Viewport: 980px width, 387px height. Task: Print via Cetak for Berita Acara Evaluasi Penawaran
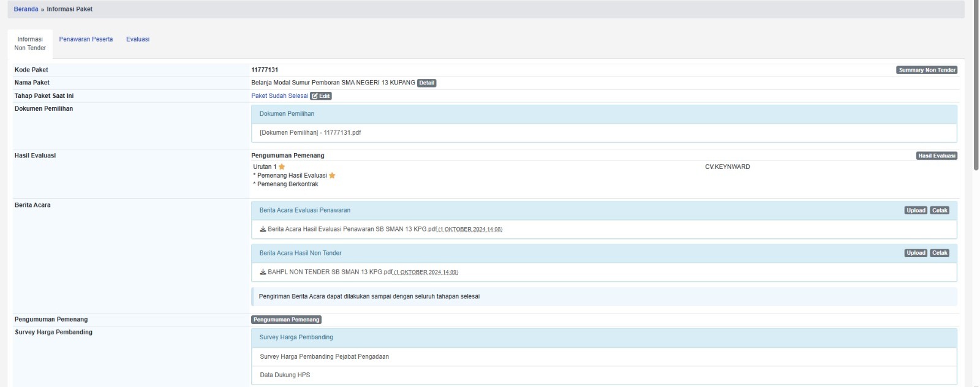940,211
